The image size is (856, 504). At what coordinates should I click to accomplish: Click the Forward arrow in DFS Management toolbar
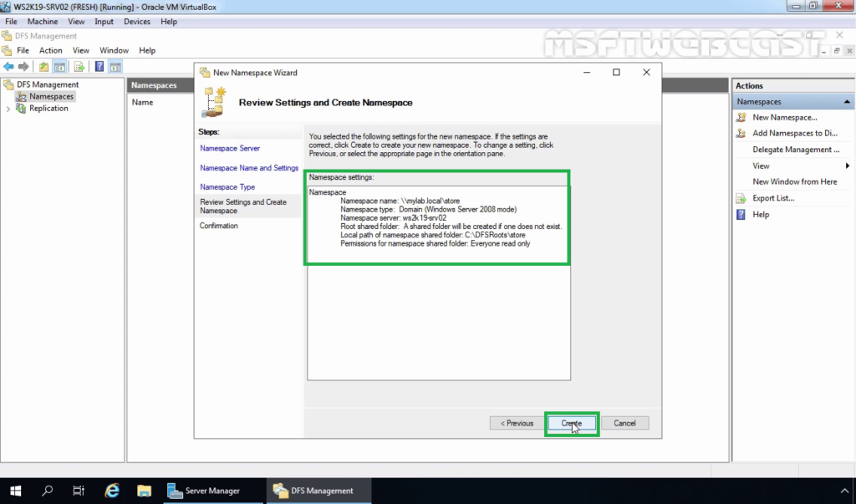coord(23,67)
